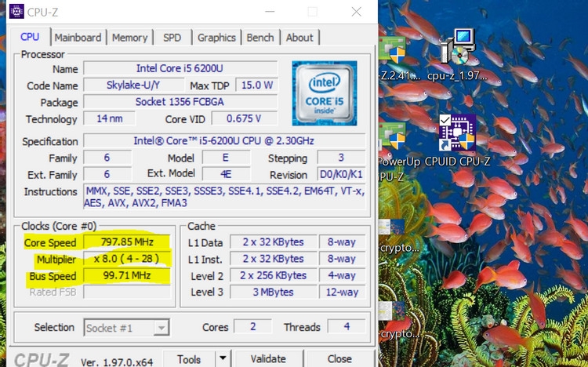
Task: Click the L1 Inst. '2 x 32 KBytes' value
Action: pos(274,259)
